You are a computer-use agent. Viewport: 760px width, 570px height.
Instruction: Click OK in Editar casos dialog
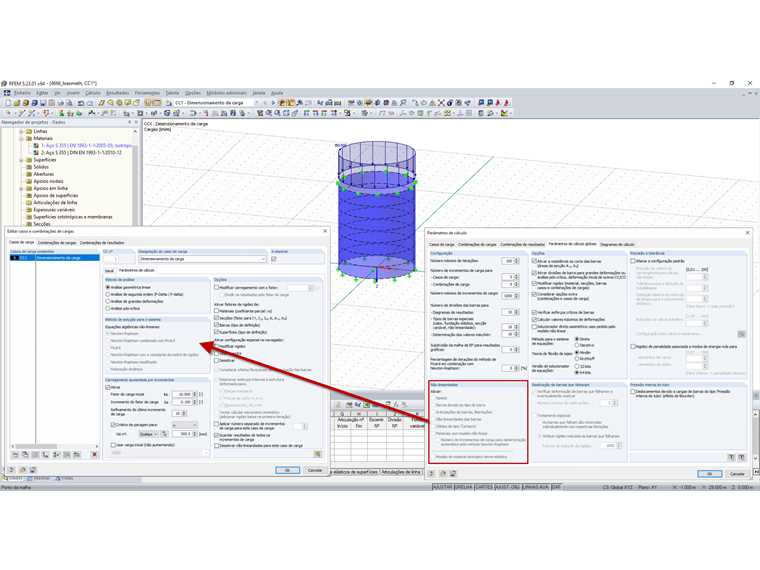tap(287, 470)
